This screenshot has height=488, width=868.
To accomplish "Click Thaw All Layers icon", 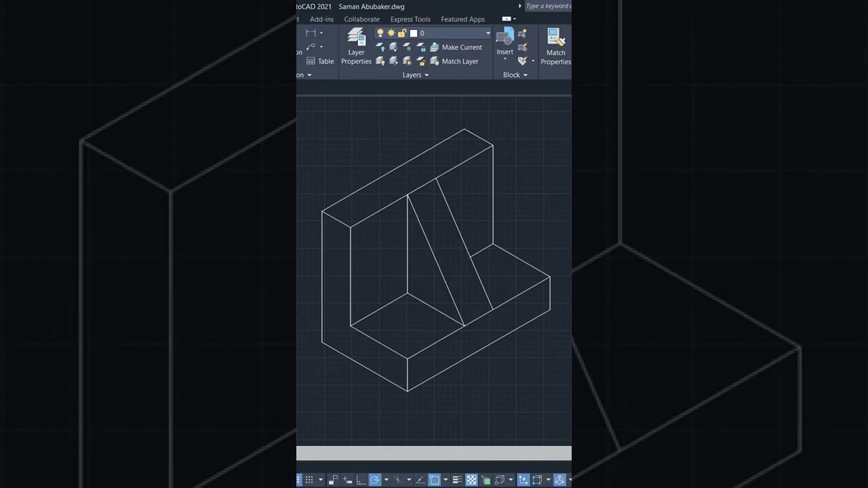I will 407,61.
